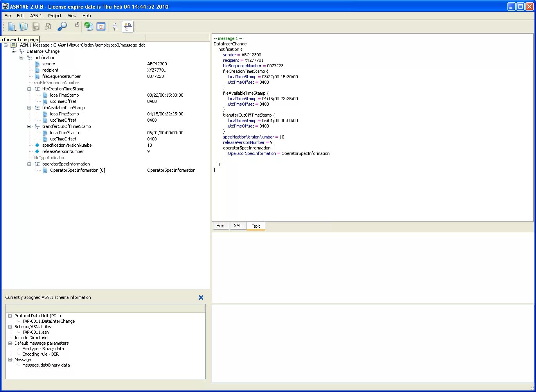Collapse the Protocol Data Unit (PDU) node

(x=10, y=316)
